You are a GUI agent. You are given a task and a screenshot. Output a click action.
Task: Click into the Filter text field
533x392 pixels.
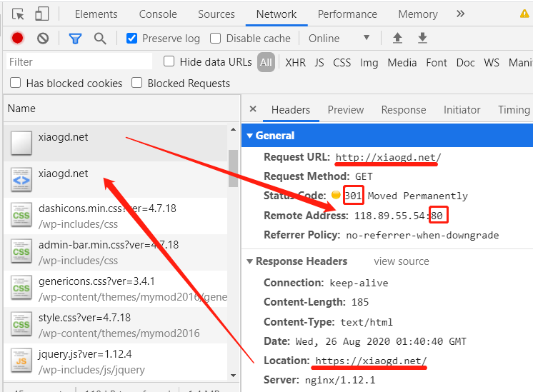(x=79, y=62)
